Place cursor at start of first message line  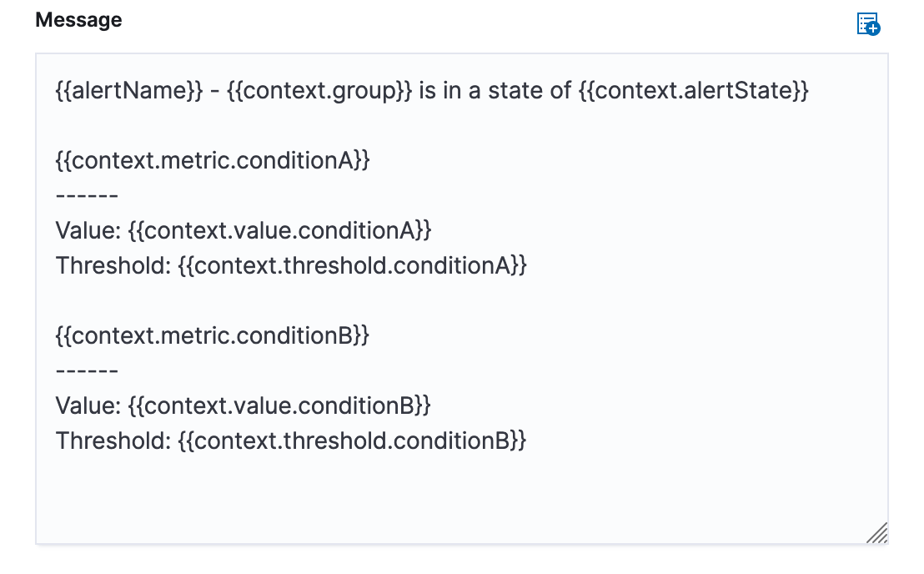click(x=57, y=90)
